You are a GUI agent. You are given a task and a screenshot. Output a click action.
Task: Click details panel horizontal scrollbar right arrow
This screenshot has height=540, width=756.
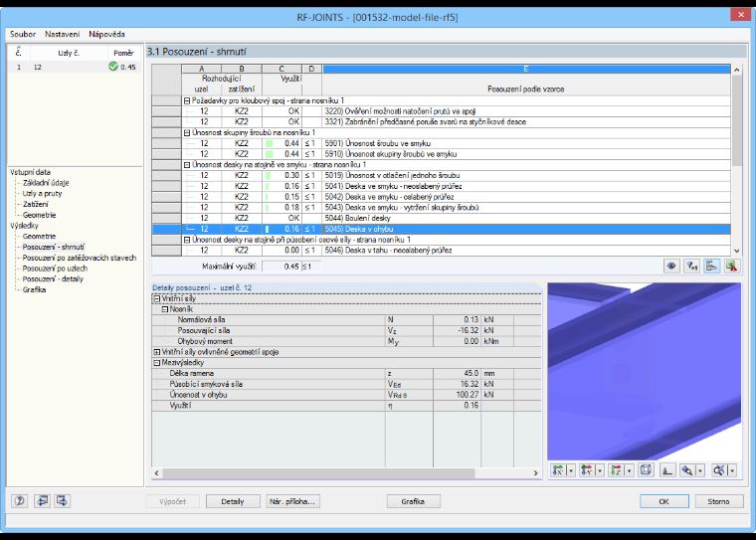[535, 473]
